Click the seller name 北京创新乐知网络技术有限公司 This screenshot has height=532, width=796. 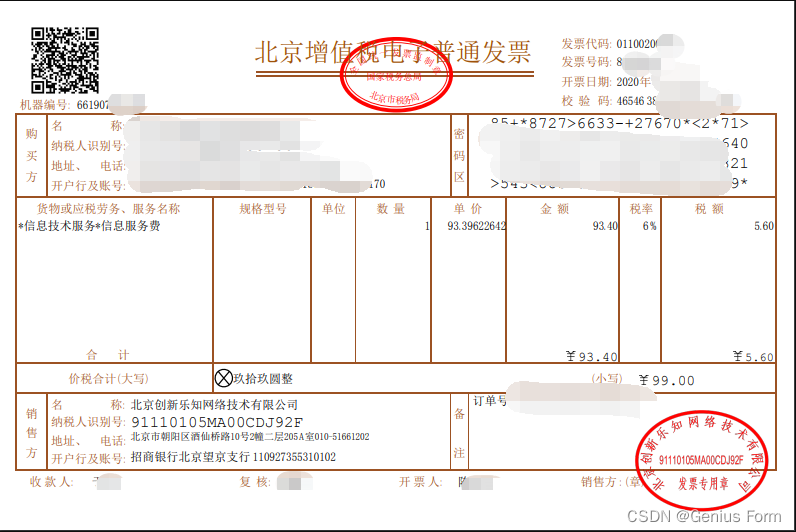214,405
